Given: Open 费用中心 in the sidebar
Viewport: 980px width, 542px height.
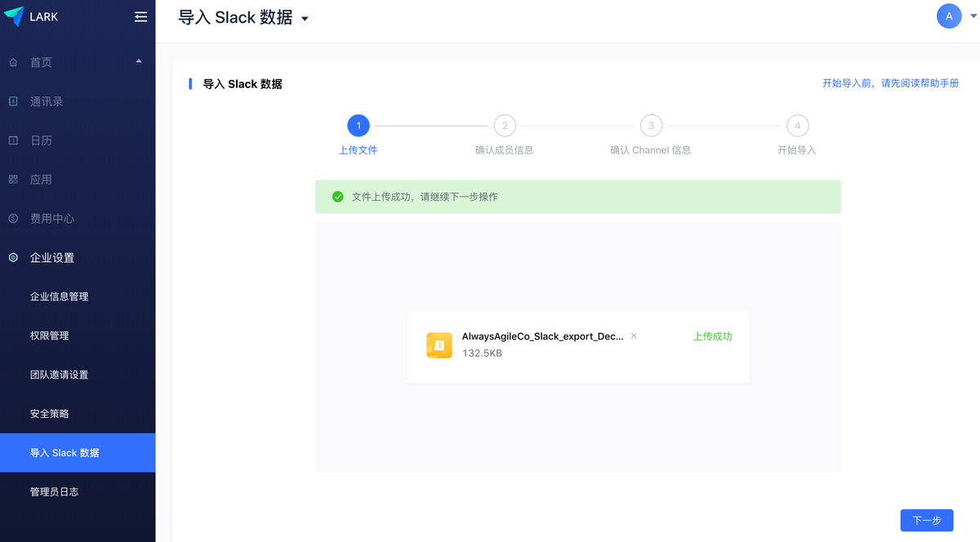Looking at the screenshot, I should tap(52, 219).
